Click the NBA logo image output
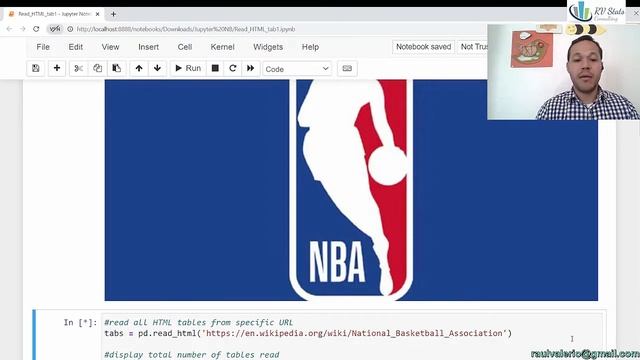The image size is (640, 360). pyautogui.click(x=351, y=190)
